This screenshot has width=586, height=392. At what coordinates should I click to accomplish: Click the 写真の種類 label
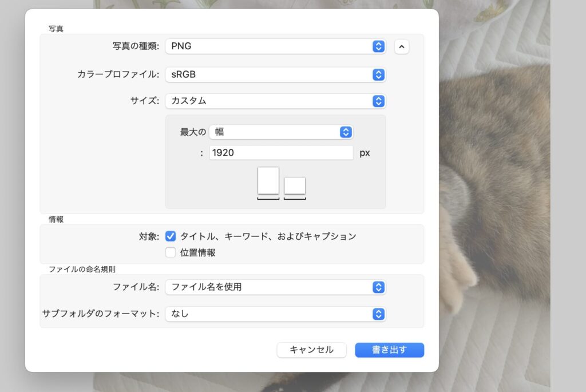pos(136,46)
